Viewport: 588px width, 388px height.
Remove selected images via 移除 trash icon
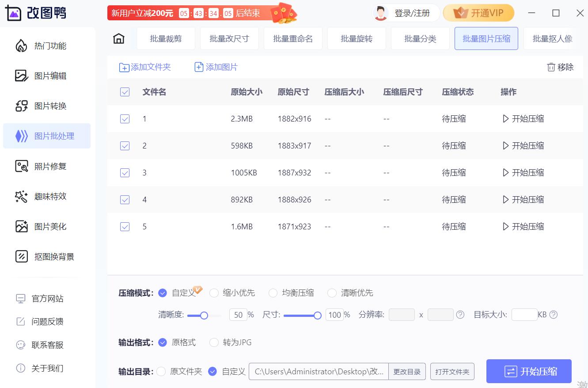click(x=560, y=67)
